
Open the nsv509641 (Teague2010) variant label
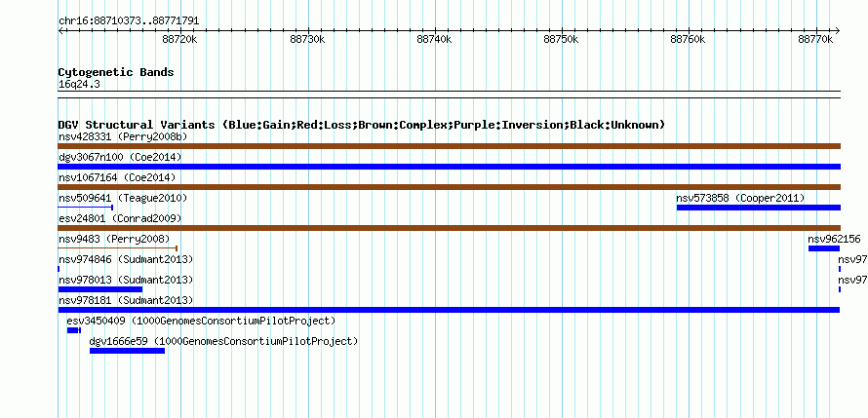(123, 198)
